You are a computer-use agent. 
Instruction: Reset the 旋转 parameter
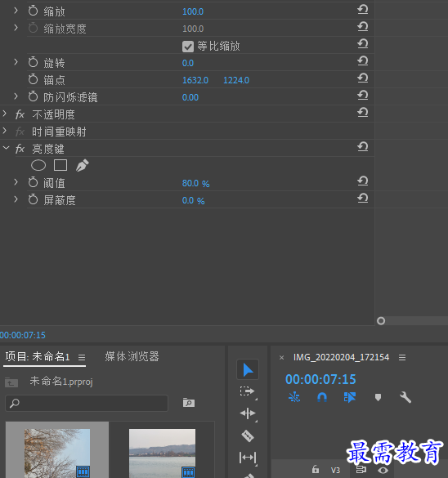pos(363,61)
